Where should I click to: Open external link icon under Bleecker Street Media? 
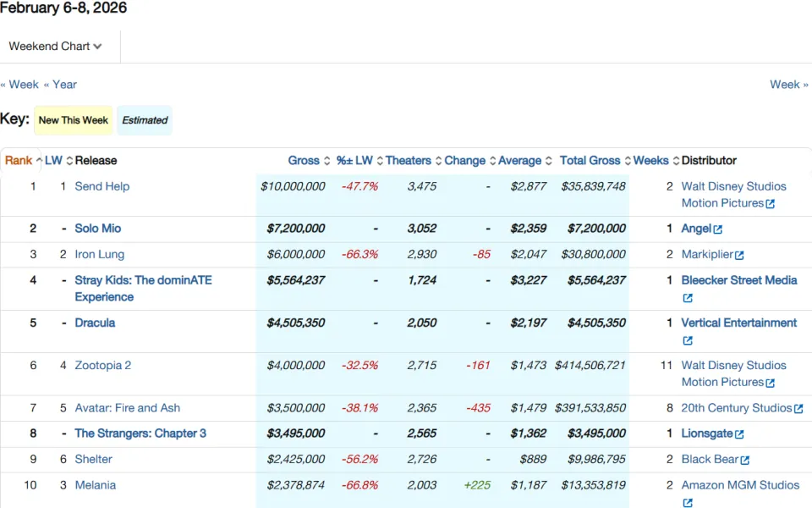687,298
